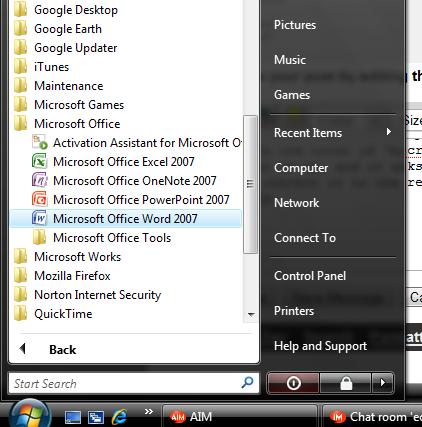Viewport: 422px width, 427px height.
Task: Open shutdown options arrow next to lock
Action: (x=383, y=383)
